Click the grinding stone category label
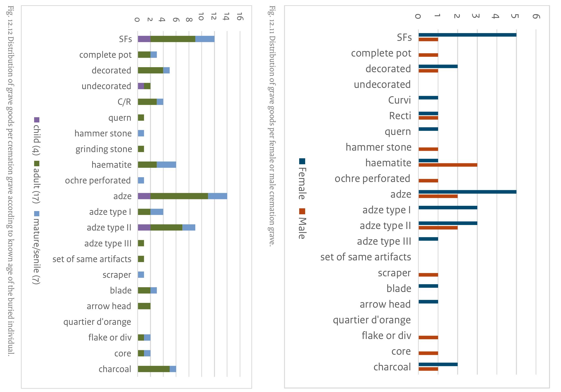The width and height of the screenshot is (561, 392). 104,149
